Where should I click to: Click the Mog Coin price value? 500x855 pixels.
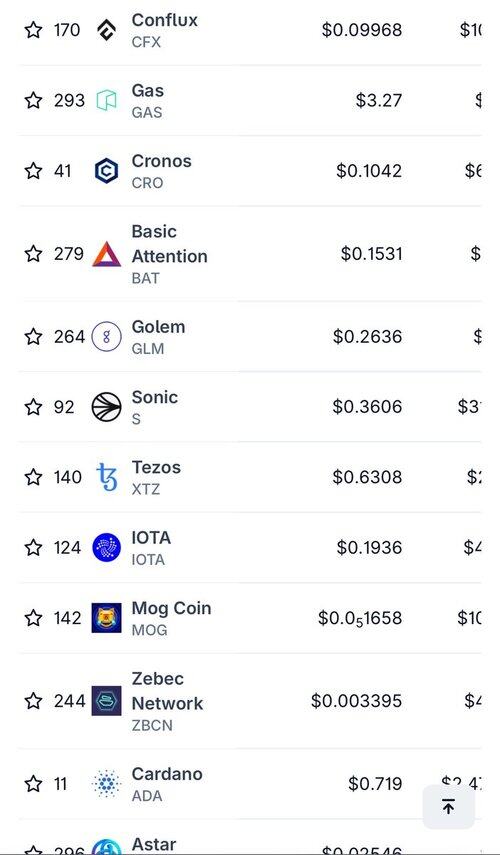pyautogui.click(x=360, y=618)
